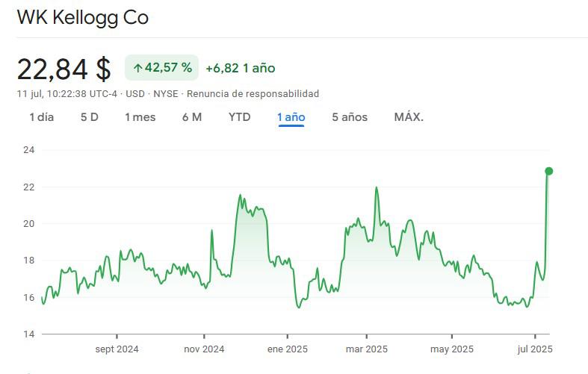Click the 42,57 % change badge
This screenshot has width=588, height=374.
coord(161,68)
